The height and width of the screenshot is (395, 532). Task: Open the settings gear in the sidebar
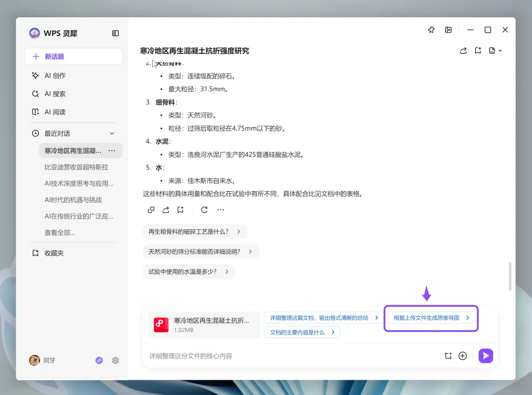pyautogui.click(x=115, y=360)
